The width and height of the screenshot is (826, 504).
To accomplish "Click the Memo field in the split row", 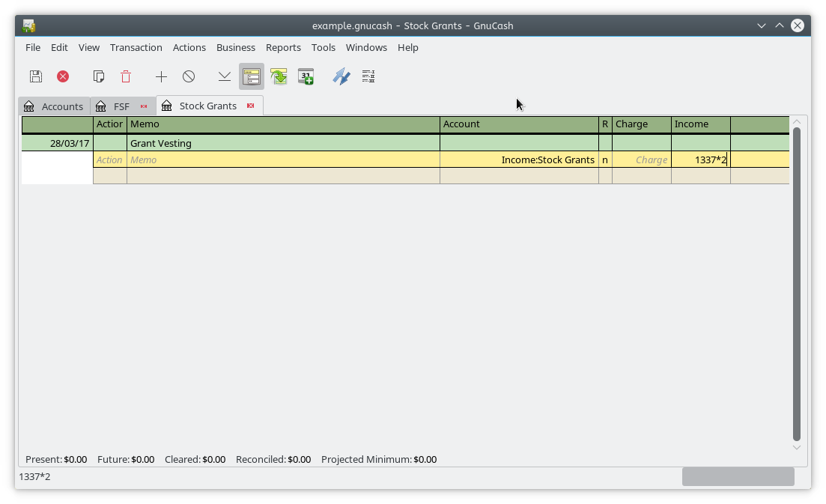I will click(283, 160).
